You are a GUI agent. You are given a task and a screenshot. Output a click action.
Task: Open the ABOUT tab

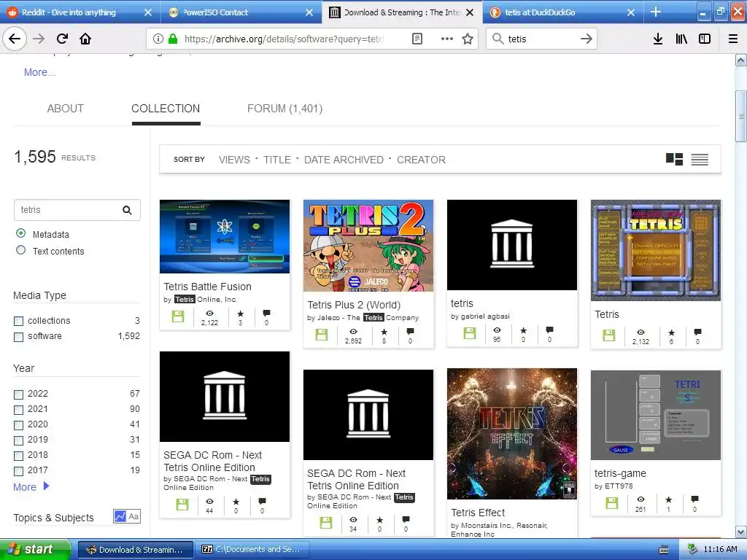click(65, 109)
